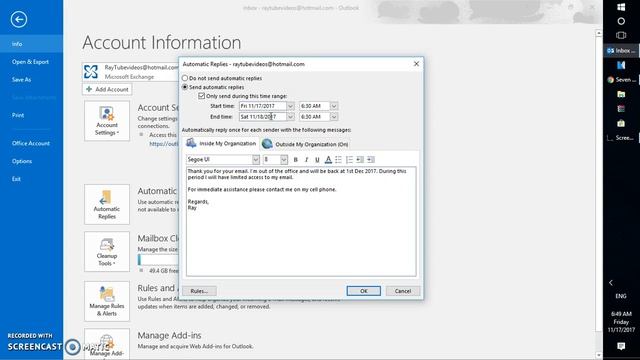640x360 pixels.
Task: Open Automatic Replies tile
Action: tap(107, 204)
